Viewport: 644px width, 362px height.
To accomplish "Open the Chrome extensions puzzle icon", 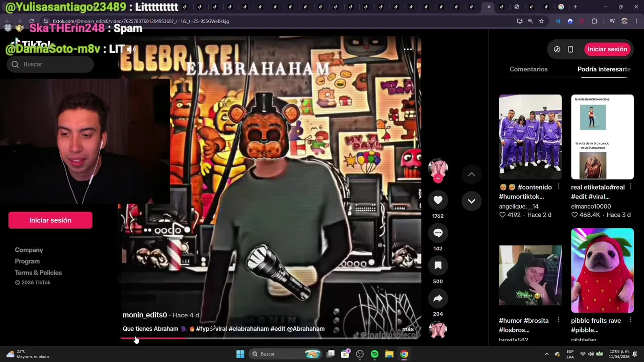I will pos(595,21).
